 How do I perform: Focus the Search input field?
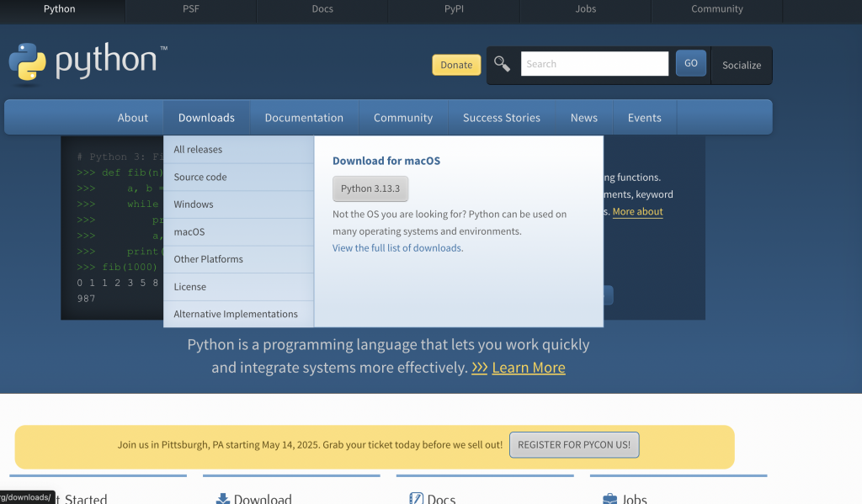[x=594, y=64]
